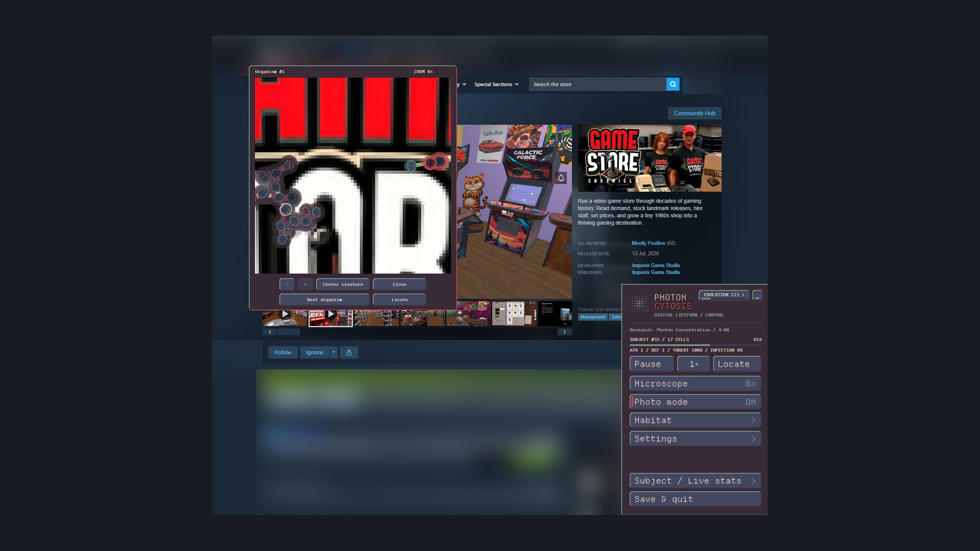The image size is (980, 551).
Task: Click Locate in the microscope window
Action: (x=399, y=300)
